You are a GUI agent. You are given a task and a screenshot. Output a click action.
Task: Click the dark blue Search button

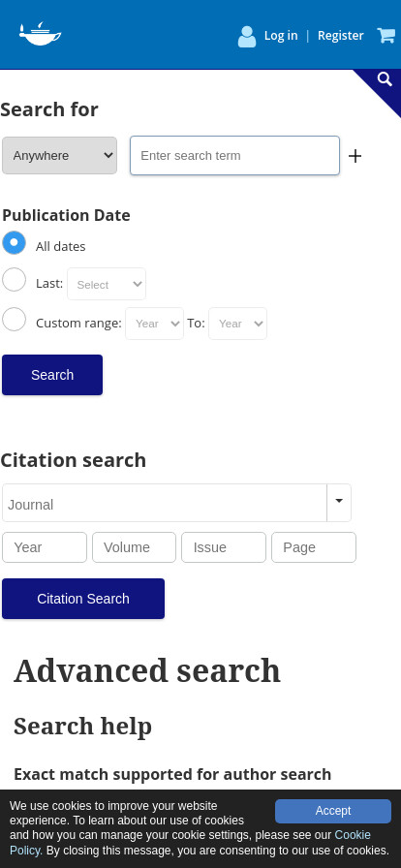52,375
